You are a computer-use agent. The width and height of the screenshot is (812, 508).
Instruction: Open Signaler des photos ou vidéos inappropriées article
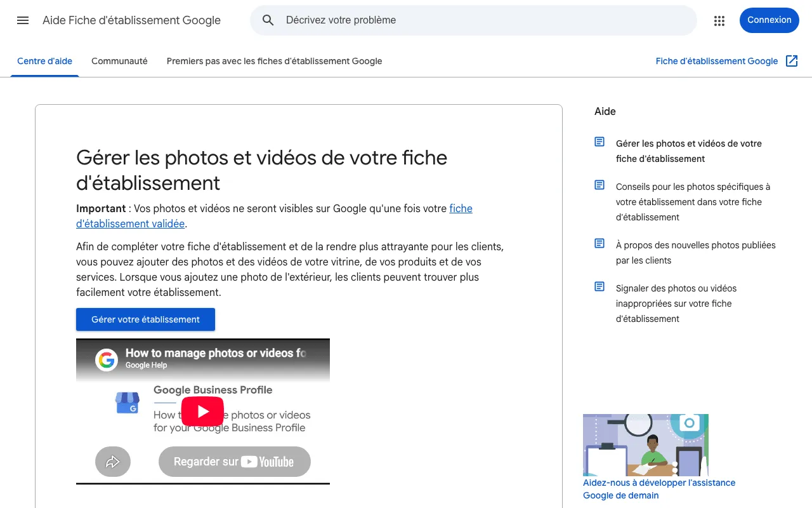point(676,304)
